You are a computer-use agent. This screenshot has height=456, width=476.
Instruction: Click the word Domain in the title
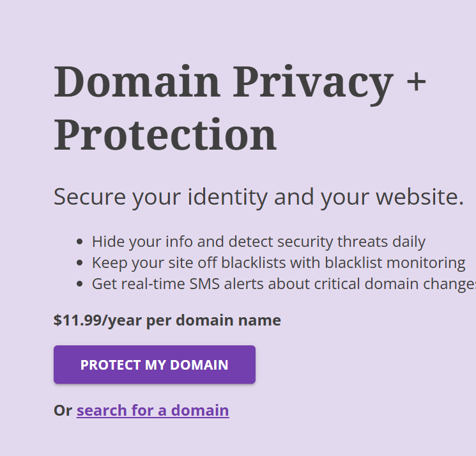[x=137, y=81]
